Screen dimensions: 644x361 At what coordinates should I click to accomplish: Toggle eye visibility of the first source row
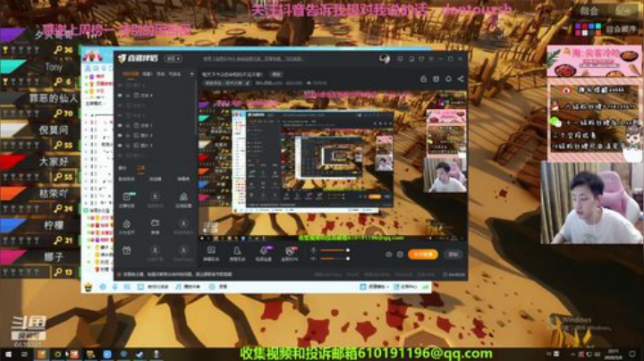(x=120, y=85)
